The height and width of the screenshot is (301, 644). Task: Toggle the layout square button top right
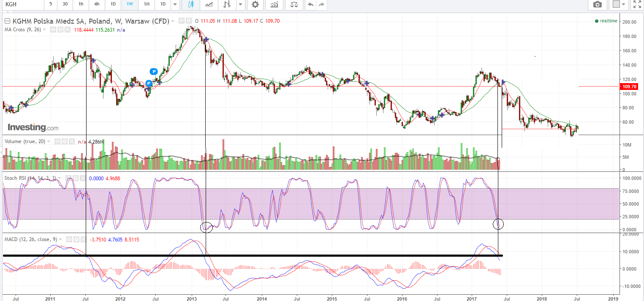click(616, 5)
